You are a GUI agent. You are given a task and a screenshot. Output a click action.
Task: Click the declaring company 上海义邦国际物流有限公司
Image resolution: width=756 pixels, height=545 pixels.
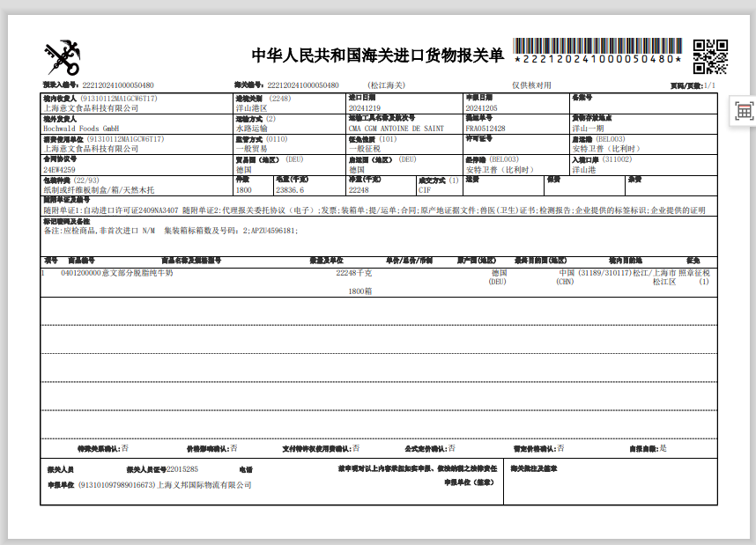204,485
